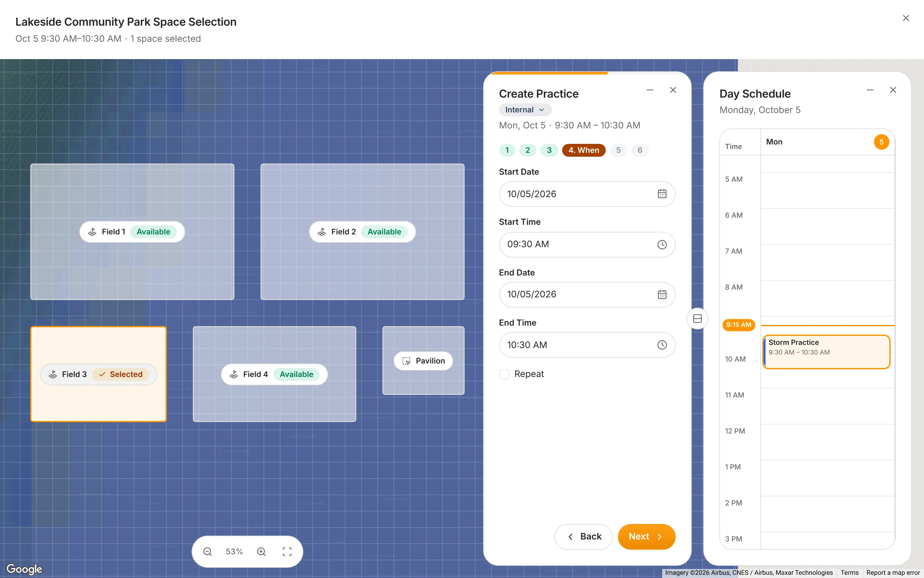The height and width of the screenshot is (578, 924).
Task: Open the Start Time clock picker icon
Action: 662,244
